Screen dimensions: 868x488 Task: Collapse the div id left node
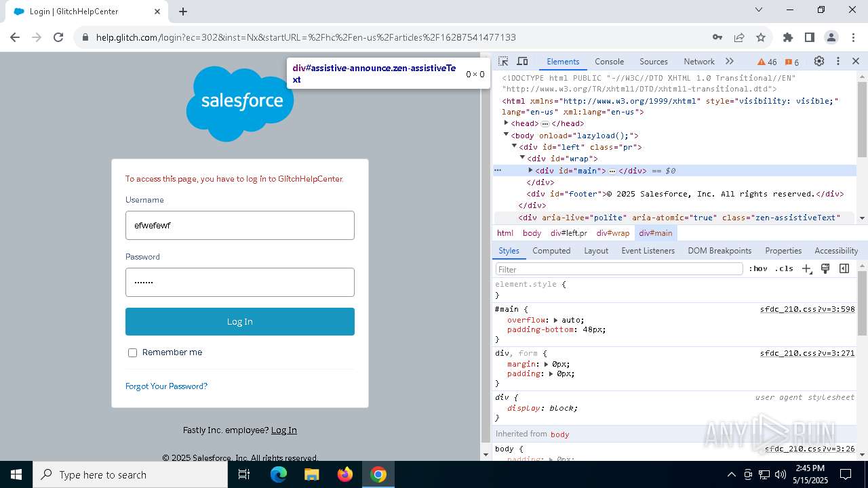(x=514, y=146)
